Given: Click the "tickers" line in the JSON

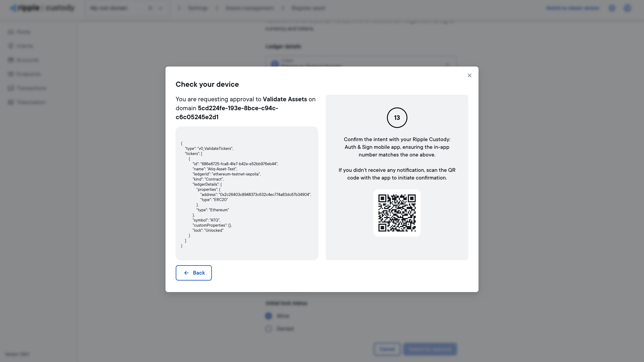Looking at the screenshot, I should tap(194, 154).
